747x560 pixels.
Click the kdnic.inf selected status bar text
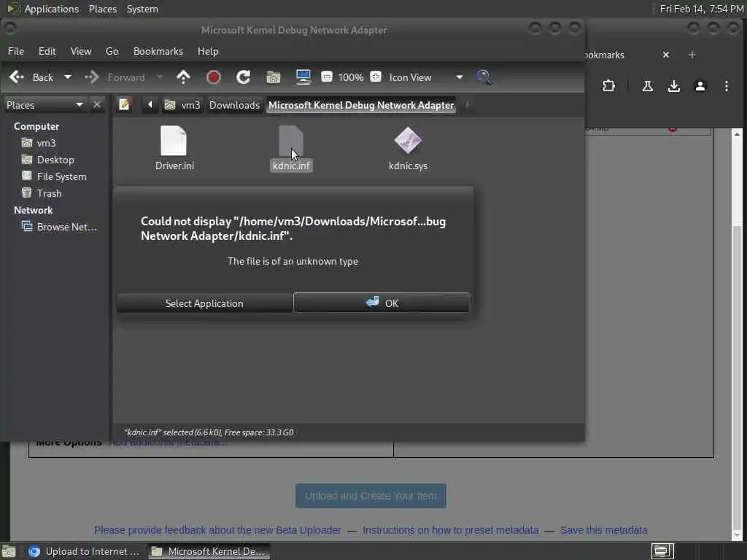click(209, 432)
